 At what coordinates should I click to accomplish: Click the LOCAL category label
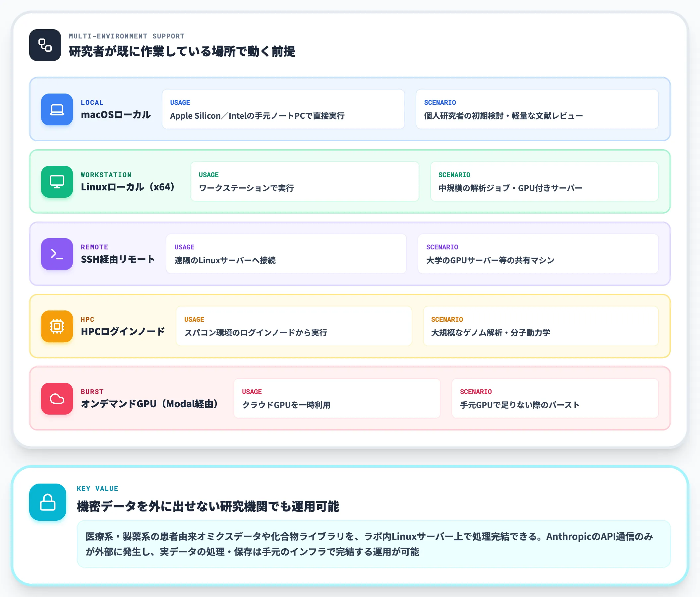pos(92,103)
